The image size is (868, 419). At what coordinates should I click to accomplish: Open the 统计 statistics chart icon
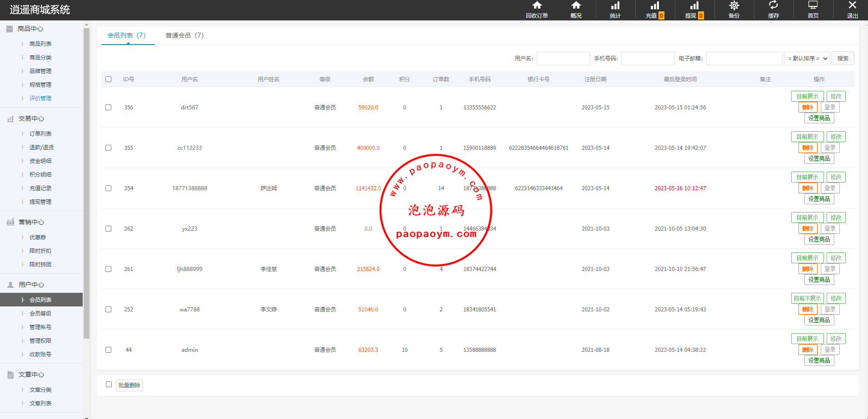click(x=615, y=6)
